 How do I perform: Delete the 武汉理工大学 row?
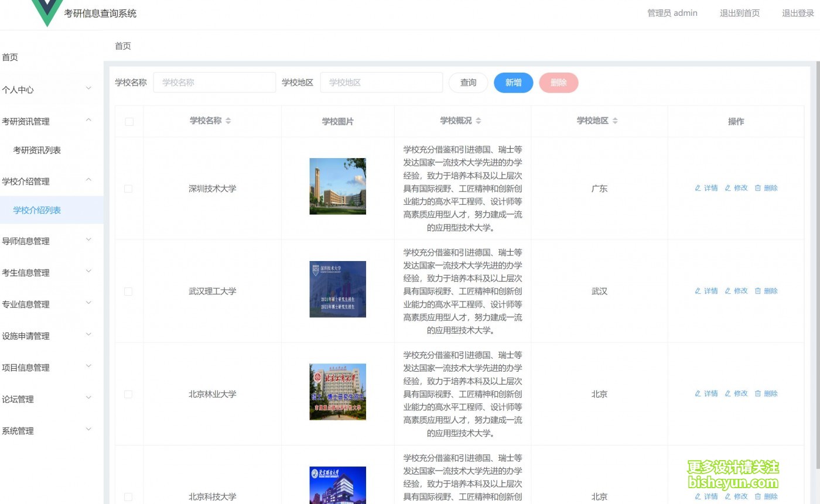coord(766,291)
